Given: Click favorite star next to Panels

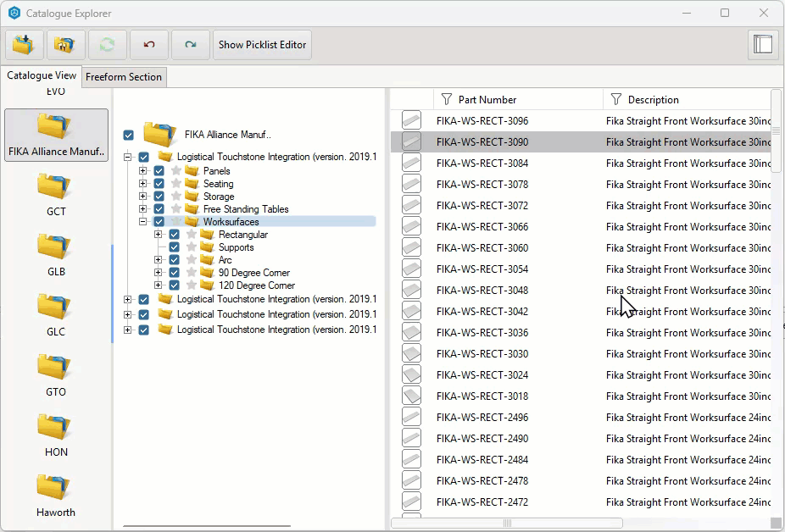Looking at the screenshot, I should [x=176, y=170].
